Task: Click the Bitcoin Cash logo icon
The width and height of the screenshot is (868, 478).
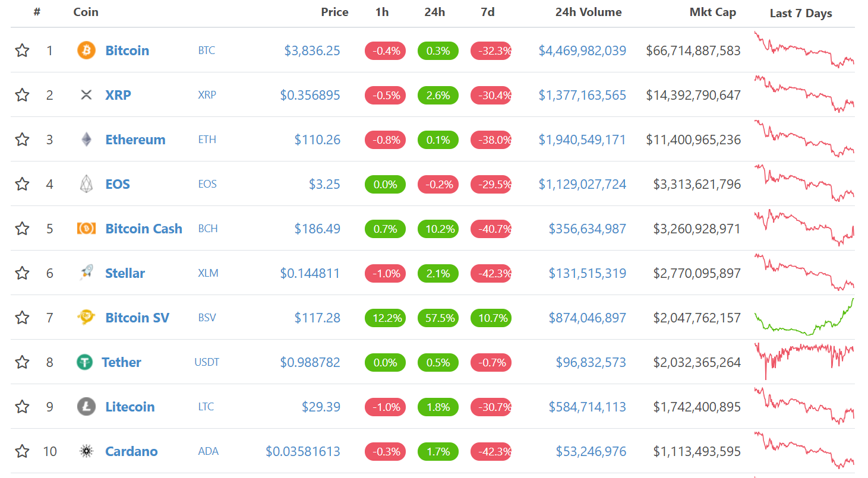Action: point(86,229)
